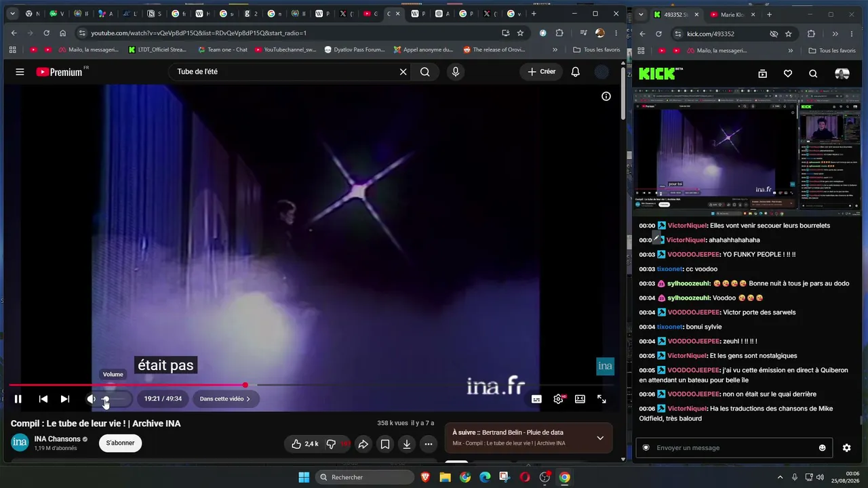Open 'Team one - Chat' bookmark

click(222, 49)
